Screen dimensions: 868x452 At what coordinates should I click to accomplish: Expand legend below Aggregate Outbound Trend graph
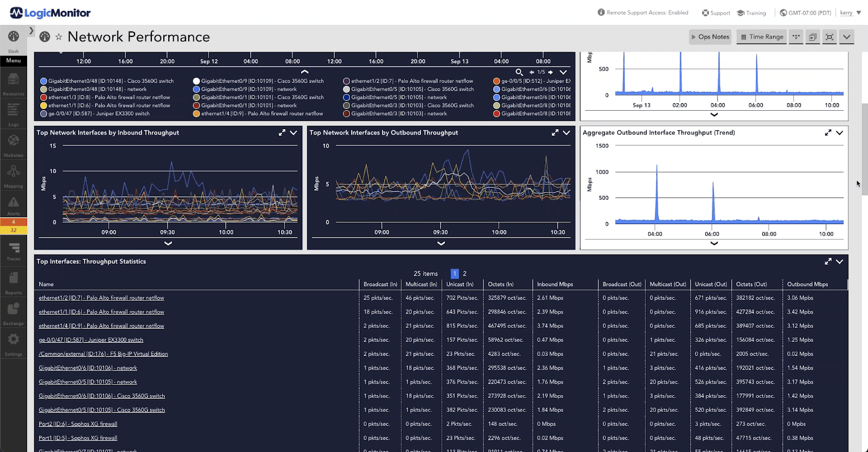click(714, 244)
